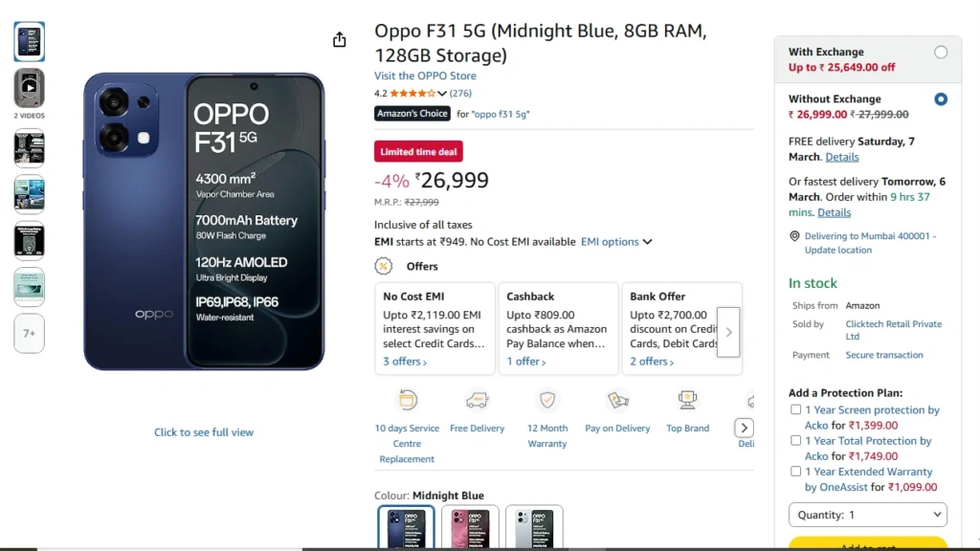Click the Top Brand trophy icon

coord(687,399)
